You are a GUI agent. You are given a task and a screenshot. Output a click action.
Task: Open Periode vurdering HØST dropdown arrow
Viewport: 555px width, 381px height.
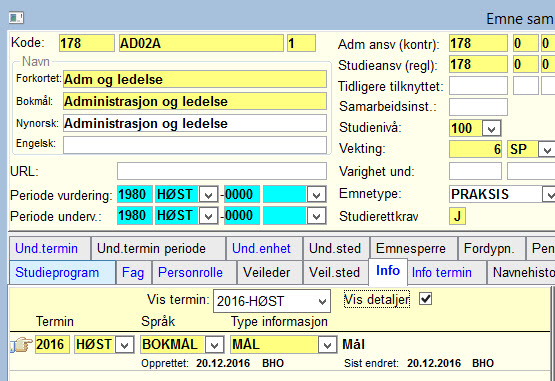click(208, 195)
